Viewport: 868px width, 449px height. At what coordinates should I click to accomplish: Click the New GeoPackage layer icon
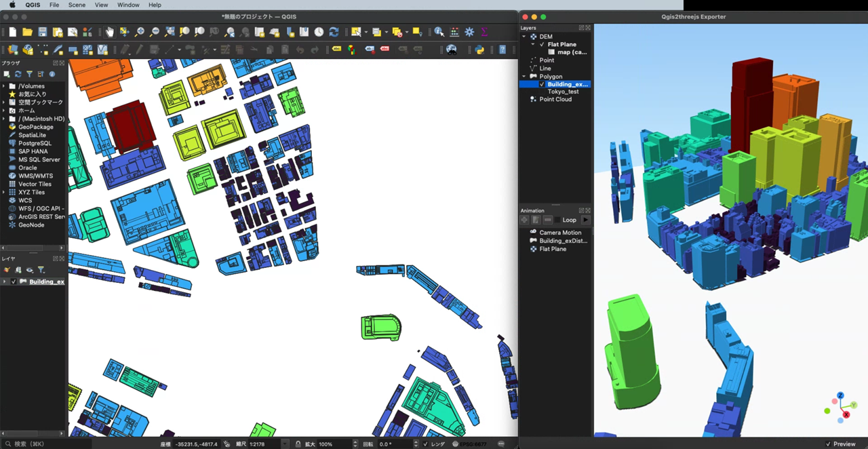coord(28,50)
